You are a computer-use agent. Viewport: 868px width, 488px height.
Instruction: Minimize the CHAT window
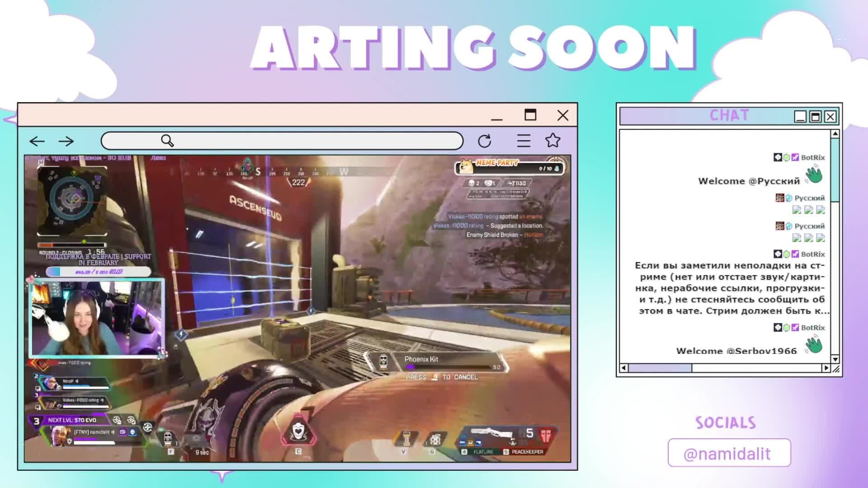click(x=800, y=117)
